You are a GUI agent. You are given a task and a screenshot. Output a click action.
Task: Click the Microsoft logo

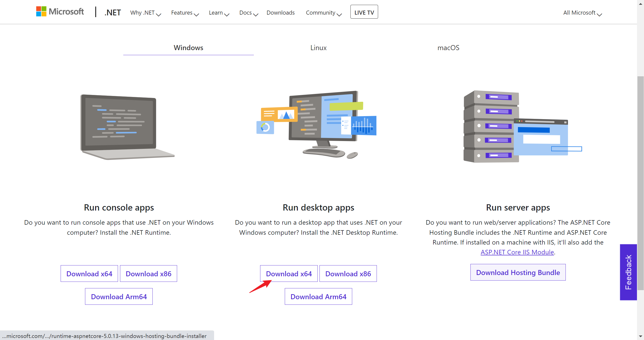[x=60, y=12]
